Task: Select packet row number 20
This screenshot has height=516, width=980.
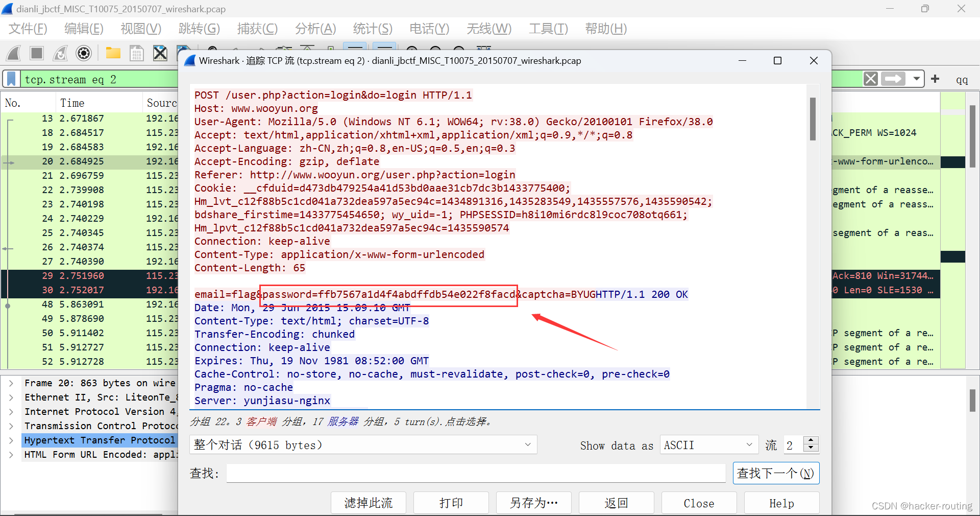Action: point(89,161)
